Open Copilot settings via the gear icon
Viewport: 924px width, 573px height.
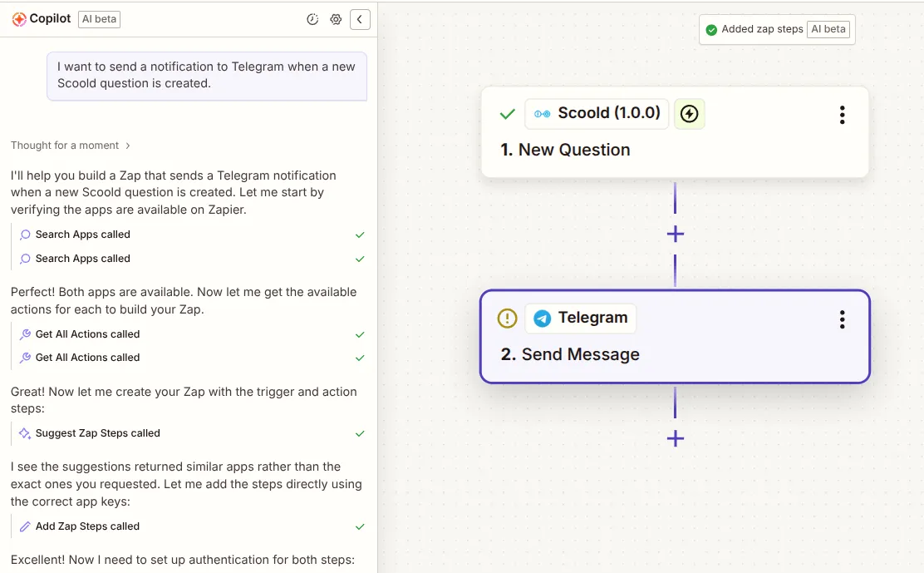pos(336,18)
